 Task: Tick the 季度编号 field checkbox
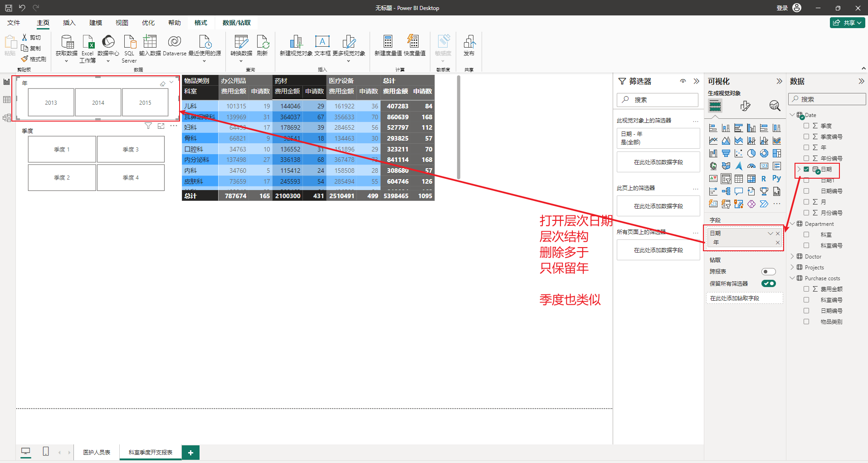806,136
